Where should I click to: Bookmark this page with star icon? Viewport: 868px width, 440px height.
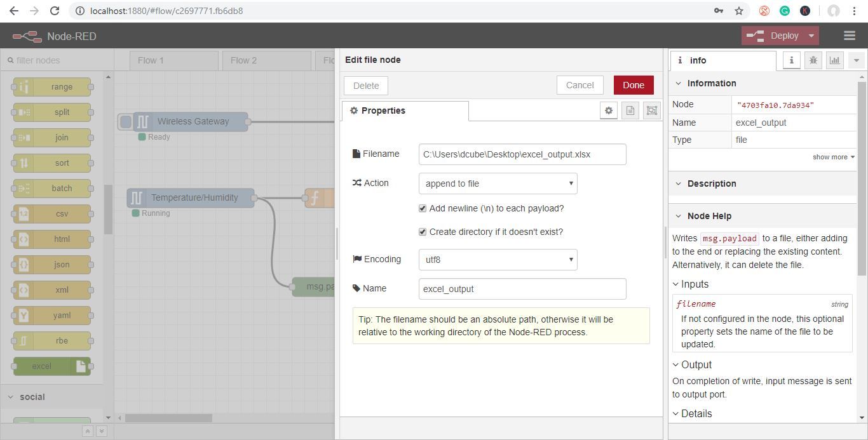[x=738, y=11]
